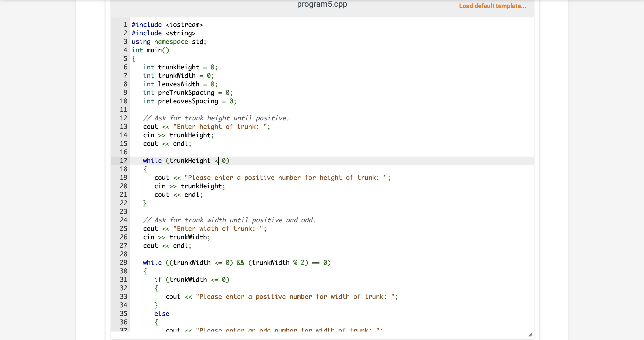Click the comment about asking trunk height
This screenshot has height=340, width=644.
216,118
